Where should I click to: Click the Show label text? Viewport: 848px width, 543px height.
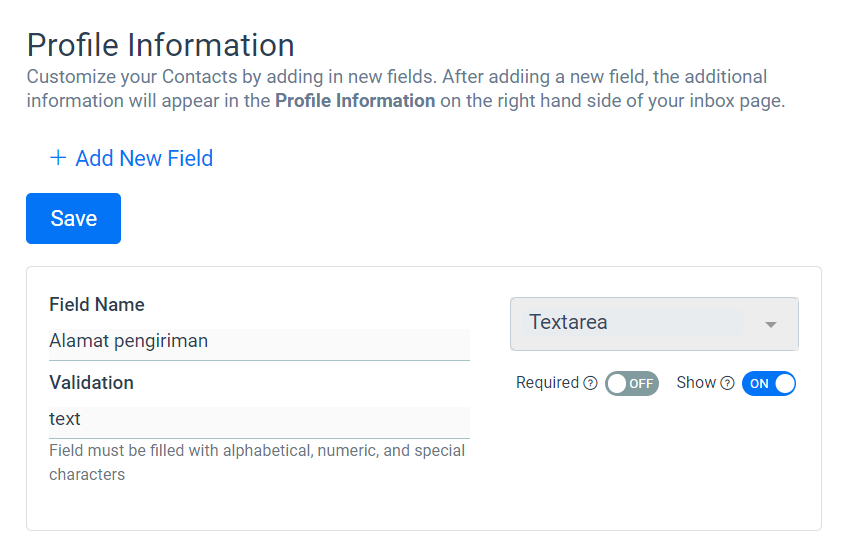coord(696,382)
